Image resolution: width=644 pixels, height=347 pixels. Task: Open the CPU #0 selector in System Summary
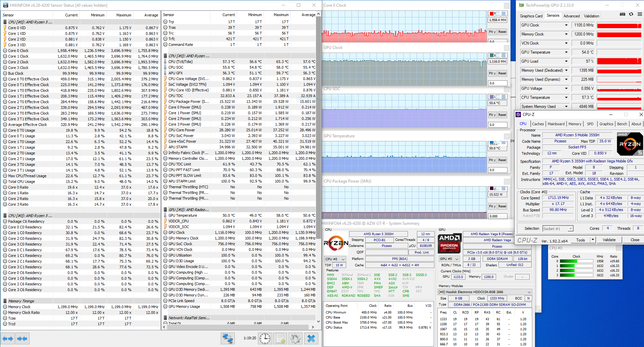[335, 259]
